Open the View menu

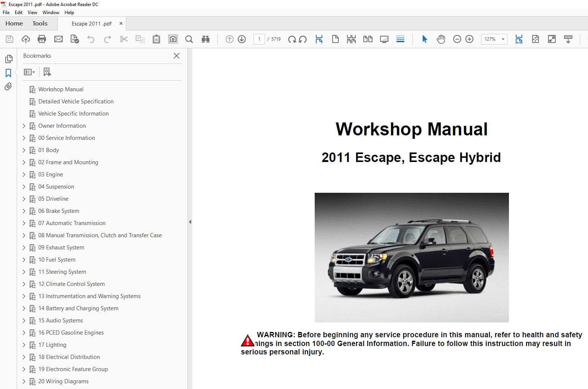click(32, 13)
